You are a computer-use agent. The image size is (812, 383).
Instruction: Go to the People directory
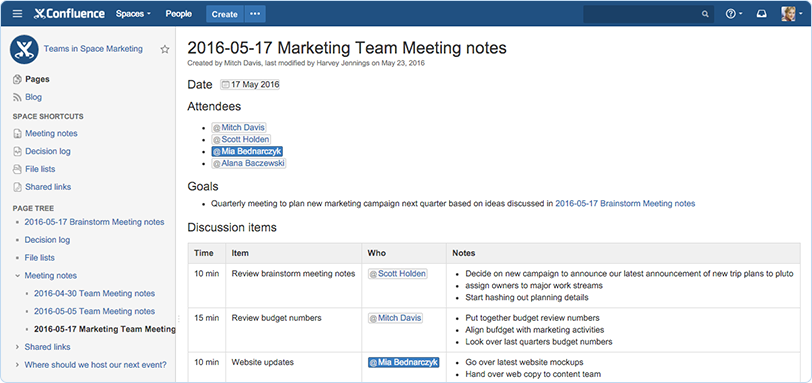[x=179, y=14]
